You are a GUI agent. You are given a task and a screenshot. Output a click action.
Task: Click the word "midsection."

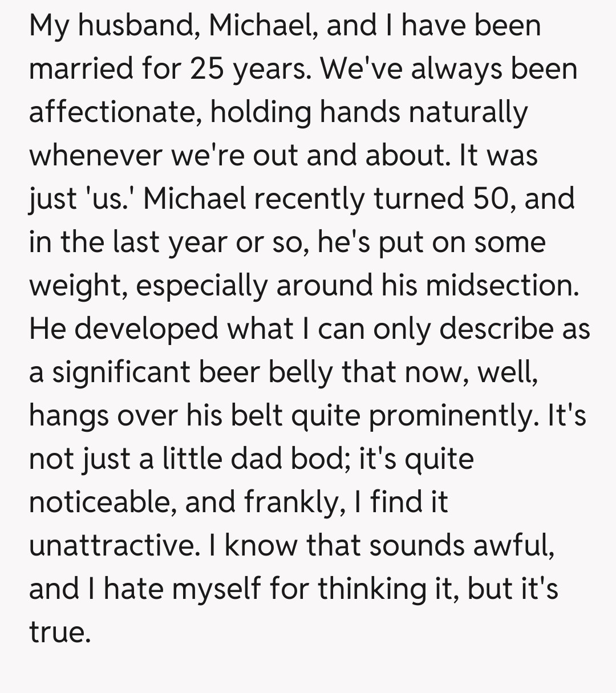(x=502, y=286)
